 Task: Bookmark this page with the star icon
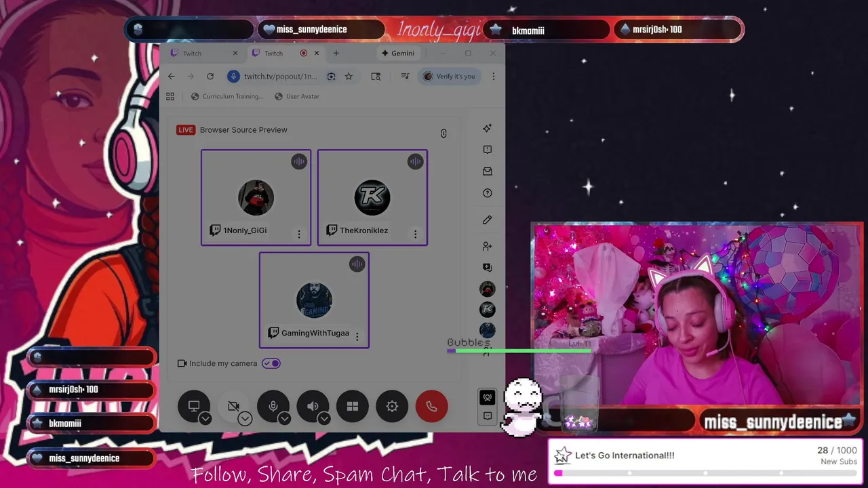click(349, 77)
